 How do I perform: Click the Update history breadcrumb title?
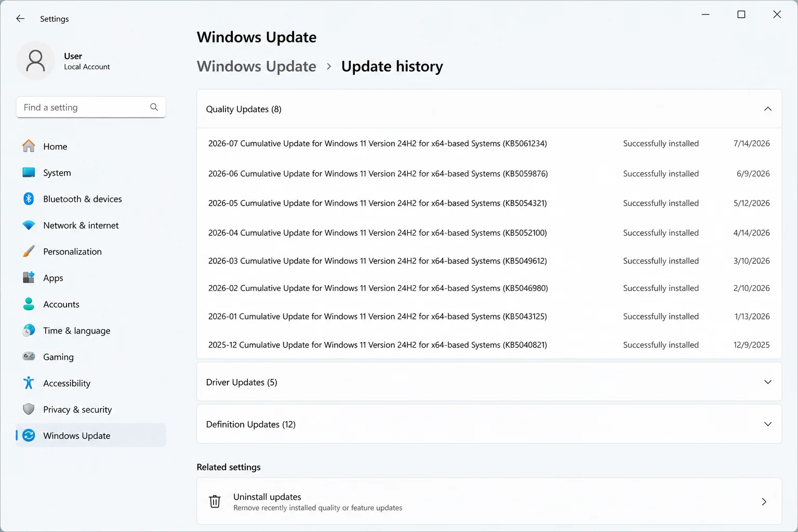point(392,66)
